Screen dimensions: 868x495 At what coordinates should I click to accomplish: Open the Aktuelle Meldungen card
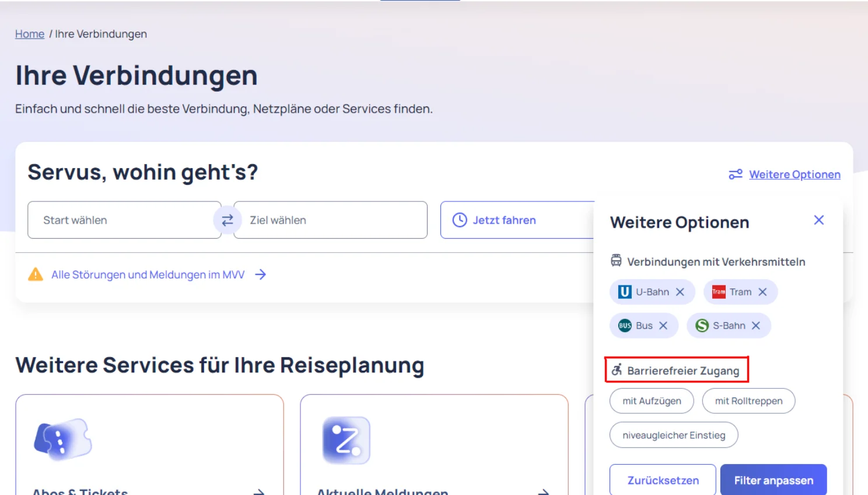tap(434, 445)
